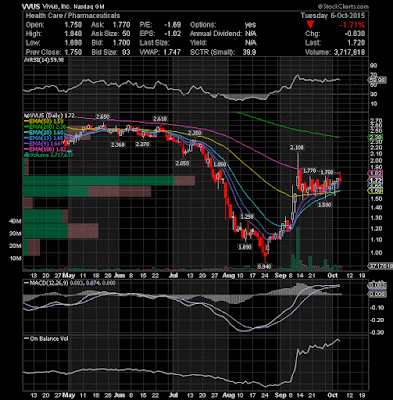Click the tallest green September volume bar
This screenshot has width=393, height=400.
click(297, 249)
